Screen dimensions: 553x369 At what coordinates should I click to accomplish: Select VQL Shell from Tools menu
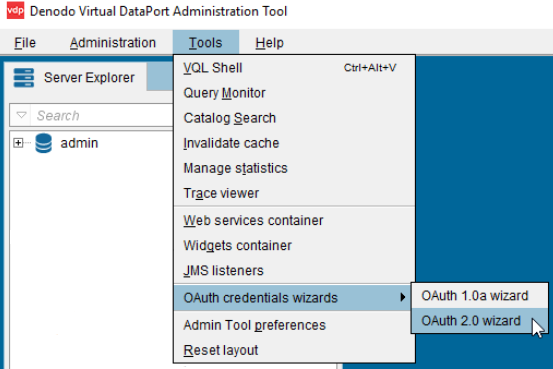294,68
